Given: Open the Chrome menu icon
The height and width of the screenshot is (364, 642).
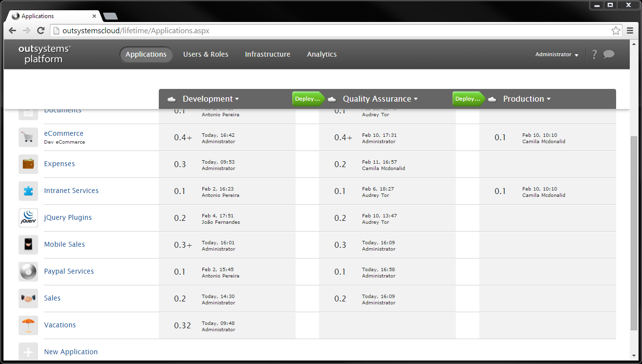Looking at the screenshot, I should coord(630,31).
